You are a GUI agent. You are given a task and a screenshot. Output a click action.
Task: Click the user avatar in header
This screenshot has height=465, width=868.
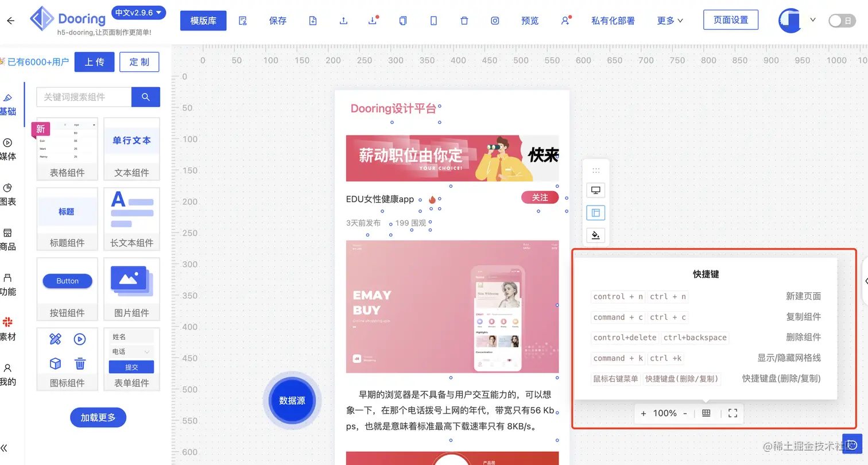(790, 20)
